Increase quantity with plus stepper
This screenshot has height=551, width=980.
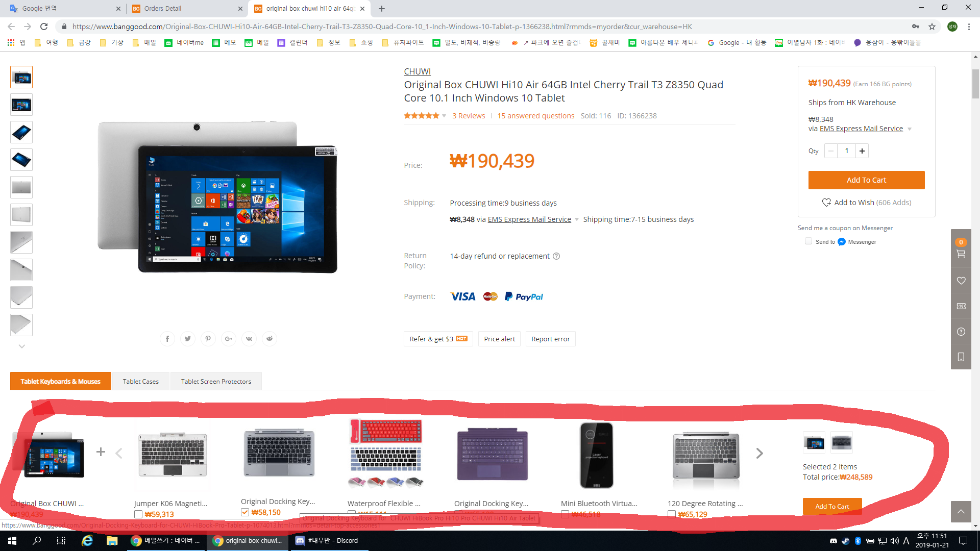point(862,151)
